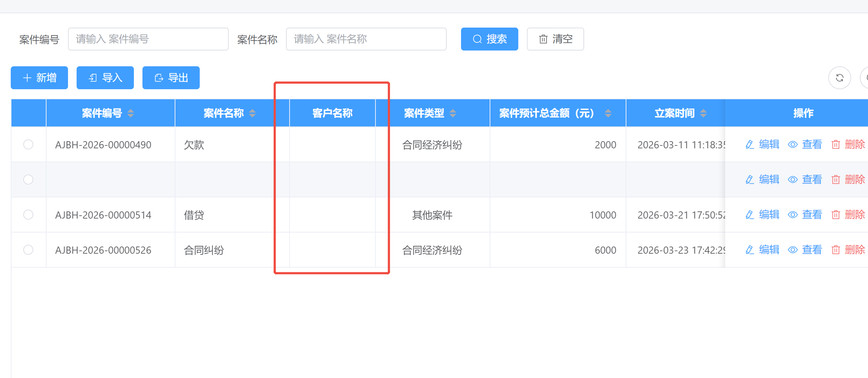
Task: Click view icon for case AJBH-2026-00000526
Action: click(793, 250)
